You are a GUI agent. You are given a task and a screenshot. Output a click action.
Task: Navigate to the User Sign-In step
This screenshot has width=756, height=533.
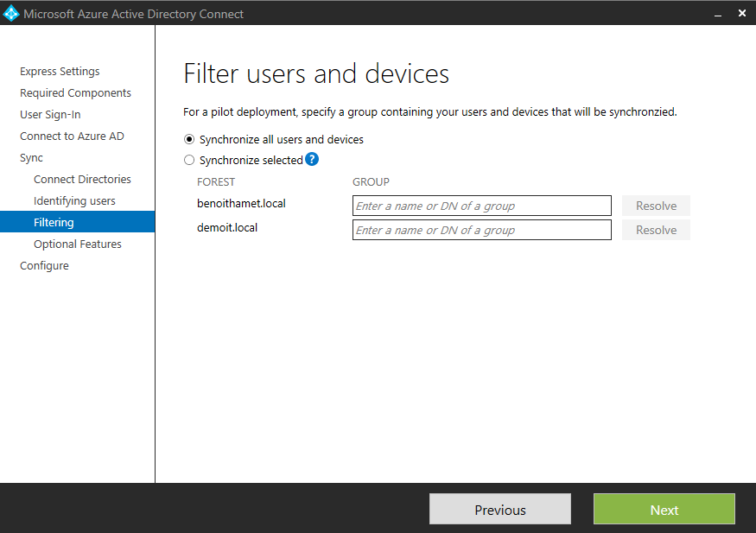pos(50,115)
